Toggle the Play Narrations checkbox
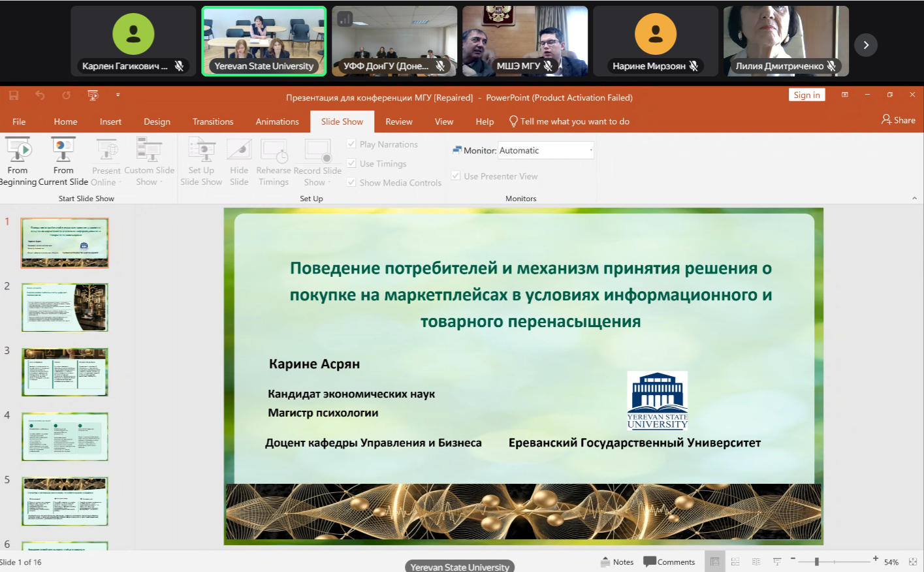 (x=351, y=144)
